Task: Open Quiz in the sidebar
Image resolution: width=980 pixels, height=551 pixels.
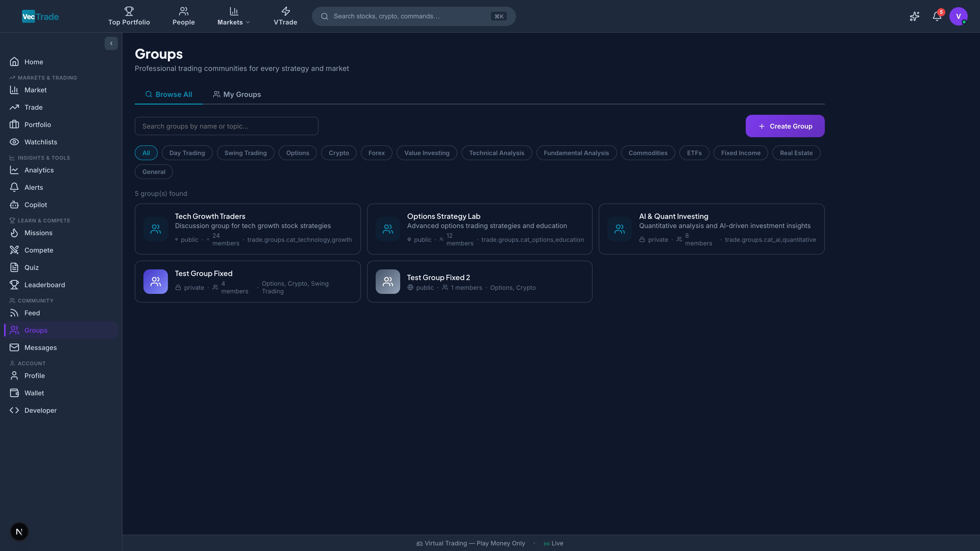Action: 61,267
